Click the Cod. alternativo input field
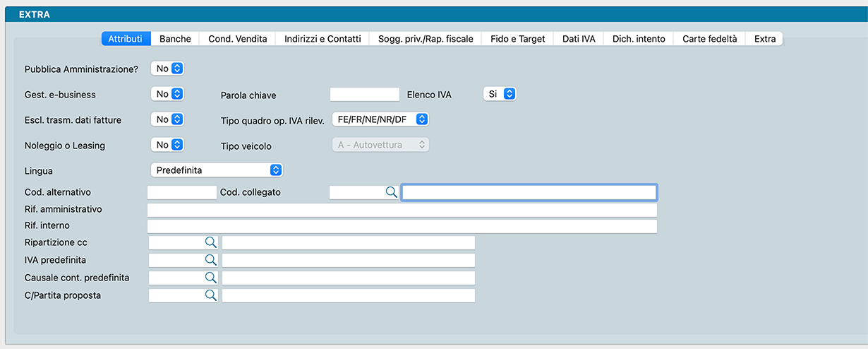 pos(182,192)
